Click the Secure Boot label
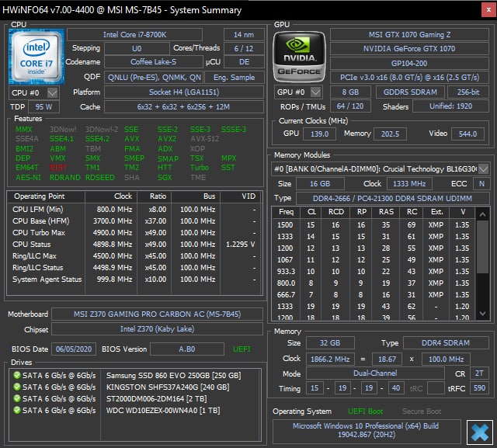 pos(422,412)
